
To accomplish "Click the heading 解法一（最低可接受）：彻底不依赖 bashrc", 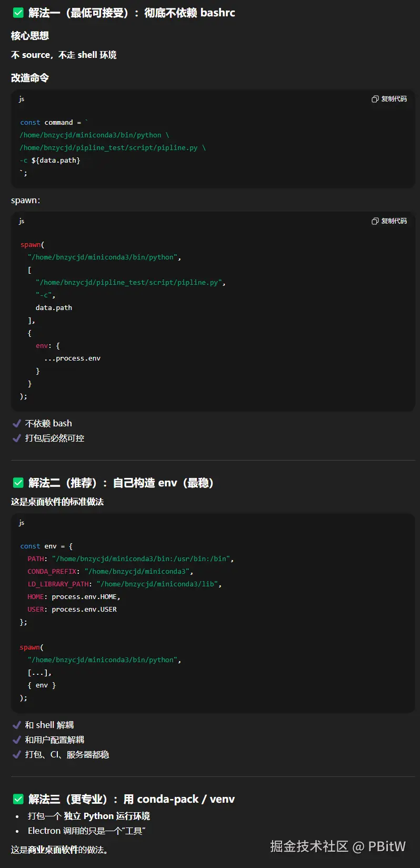I will (x=132, y=13).
